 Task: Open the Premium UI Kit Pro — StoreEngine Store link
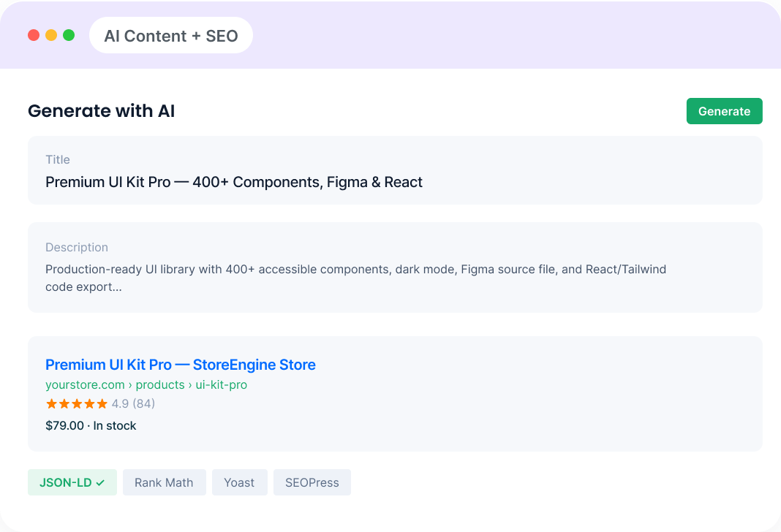point(181,365)
